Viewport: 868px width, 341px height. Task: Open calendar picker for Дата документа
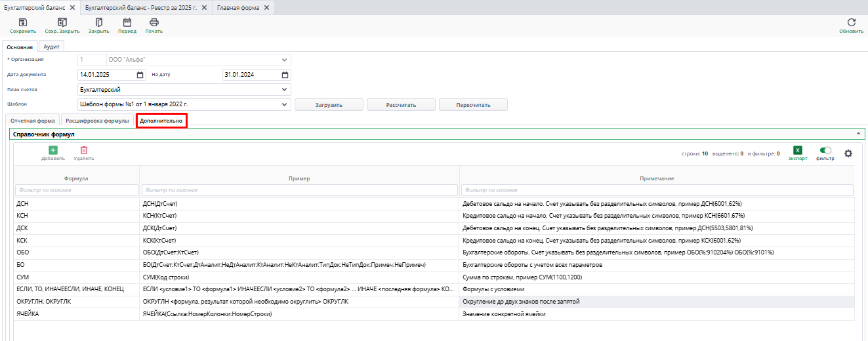pyautogui.click(x=140, y=75)
